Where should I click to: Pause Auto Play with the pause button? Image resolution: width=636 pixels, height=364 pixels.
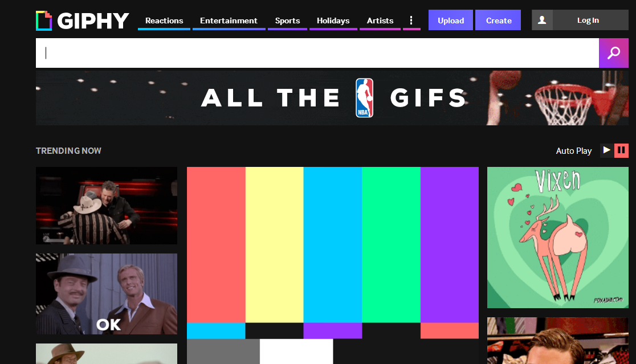(x=621, y=150)
